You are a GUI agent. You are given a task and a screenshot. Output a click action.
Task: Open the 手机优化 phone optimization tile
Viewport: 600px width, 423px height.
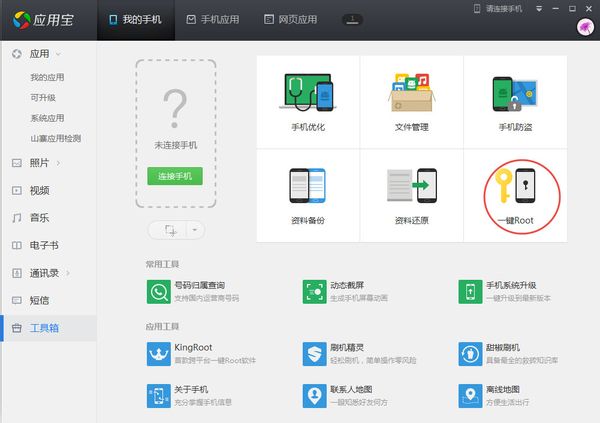tap(308, 102)
